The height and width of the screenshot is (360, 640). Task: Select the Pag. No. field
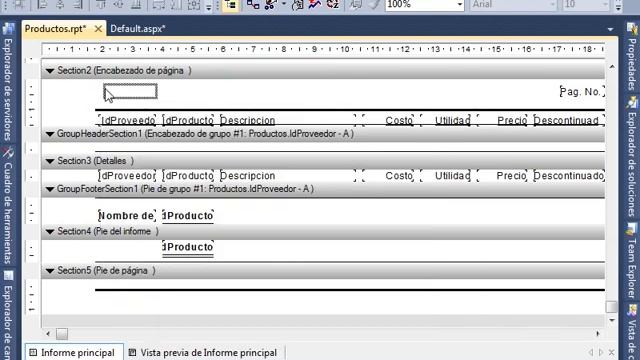[582, 92]
